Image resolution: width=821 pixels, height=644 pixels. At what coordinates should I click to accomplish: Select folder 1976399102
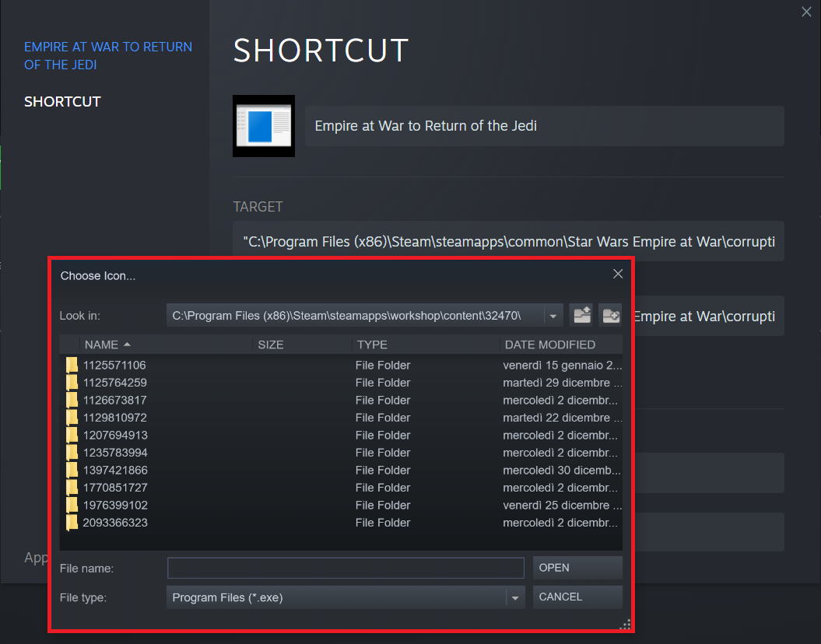click(341, 506)
